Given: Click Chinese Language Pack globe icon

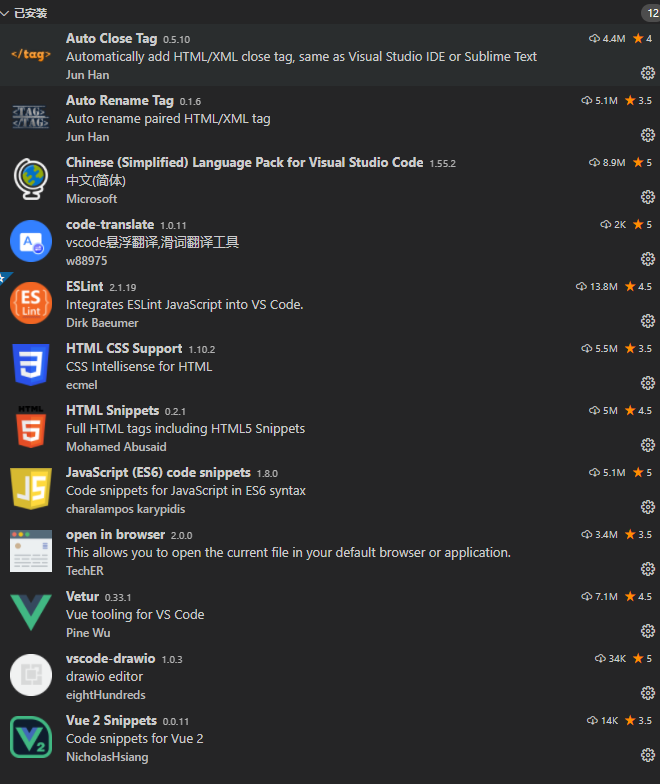Looking at the screenshot, I should [31, 179].
